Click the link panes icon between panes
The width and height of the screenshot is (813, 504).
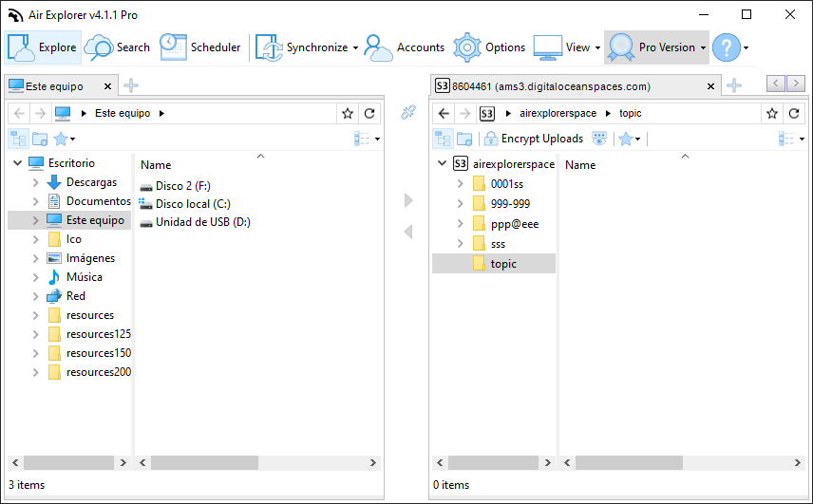pos(408,112)
